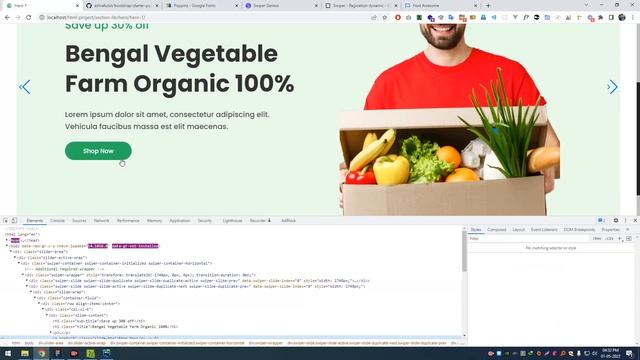Open DevTools more options menu
This screenshot has height=360, width=640.
(625, 220)
